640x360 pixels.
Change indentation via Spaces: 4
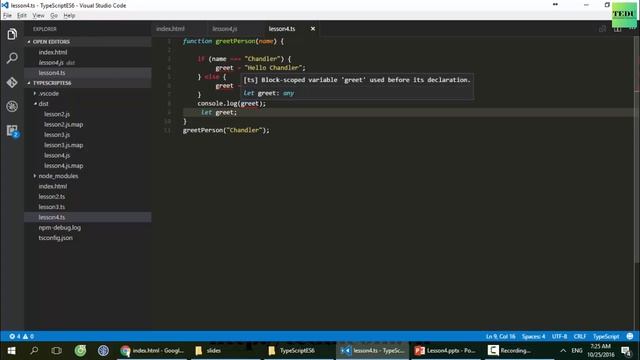pyautogui.click(x=533, y=336)
